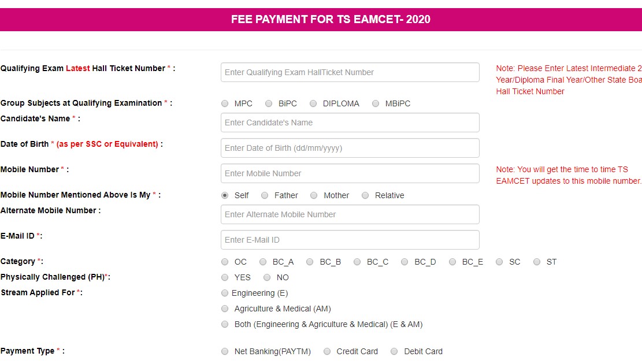
Task: Choose Engineering (E) stream
Action: pyautogui.click(x=225, y=294)
